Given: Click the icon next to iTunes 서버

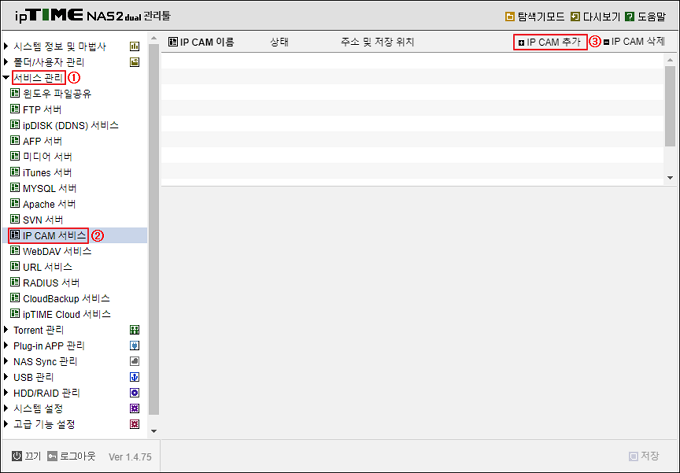Looking at the screenshot, I should 15,172.
